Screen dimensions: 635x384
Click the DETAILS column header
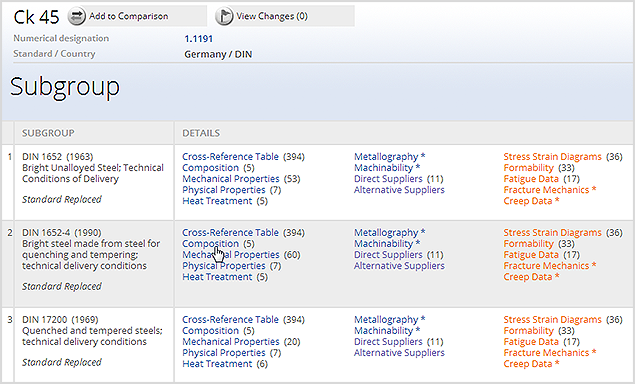[201, 133]
